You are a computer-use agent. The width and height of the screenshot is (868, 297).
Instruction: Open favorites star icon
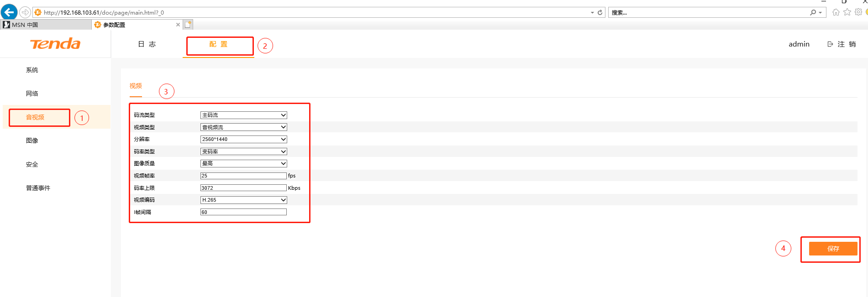847,12
